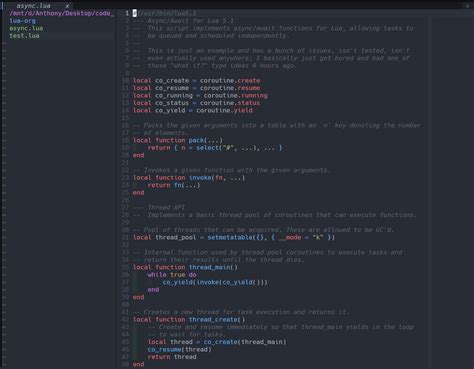Viewport: 474px width, 369px height.
Task: Click the 'Async/Await for Lua 5.1' comment line
Action: click(x=183, y=21)
